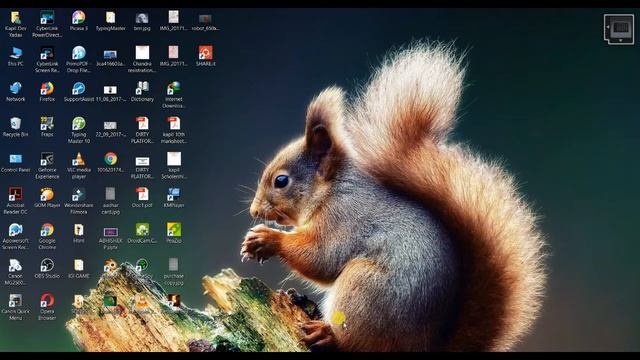
Task: Select the Opera Browser shortcut
Action: click(x=47, y=307)
